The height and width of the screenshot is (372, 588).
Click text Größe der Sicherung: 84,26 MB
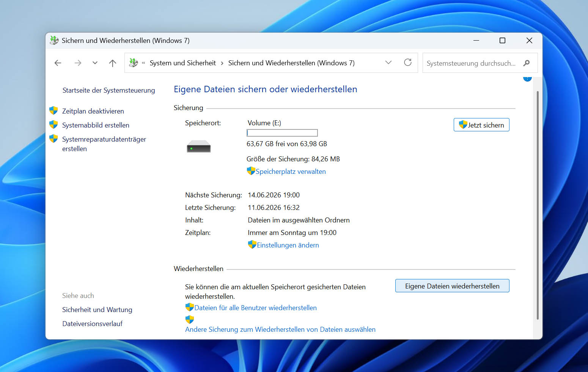click(x=293, y=159)
